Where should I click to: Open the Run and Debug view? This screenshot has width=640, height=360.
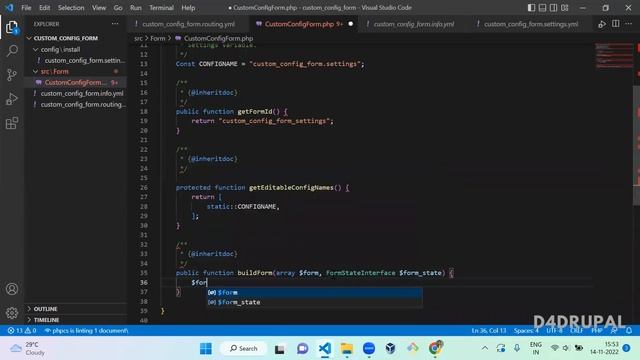pyautogui.click(x=12, y=99)
